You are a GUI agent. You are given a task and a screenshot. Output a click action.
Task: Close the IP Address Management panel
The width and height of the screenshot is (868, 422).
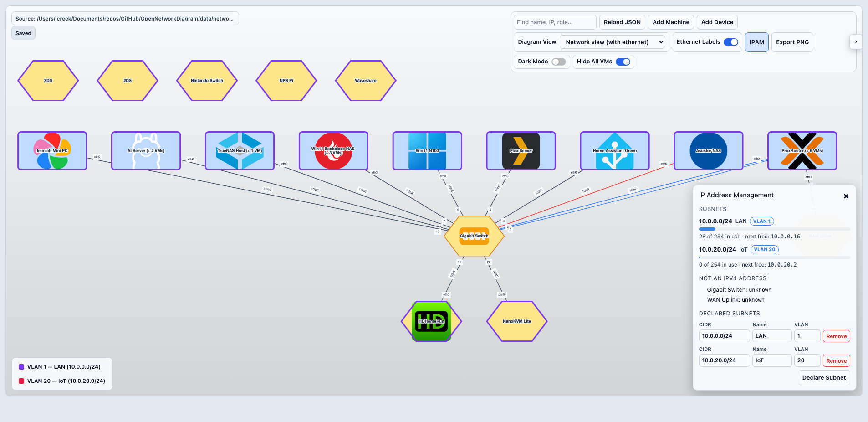(846, 196)
